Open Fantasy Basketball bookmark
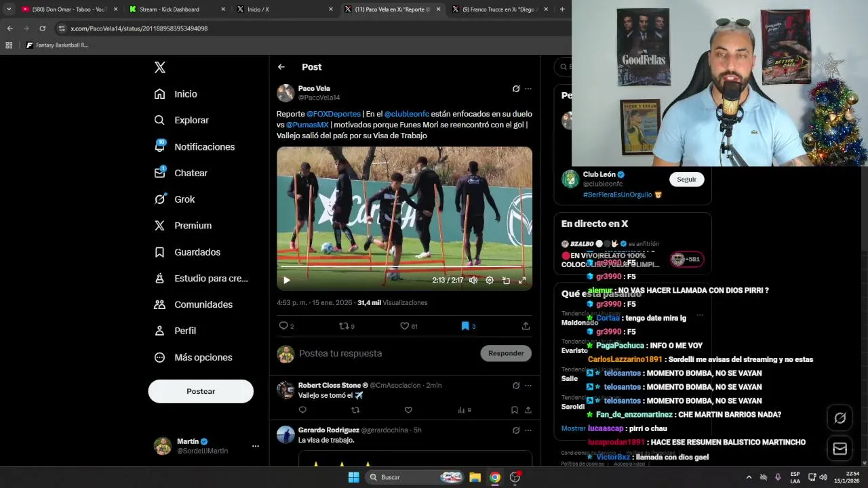 (57, 45)
